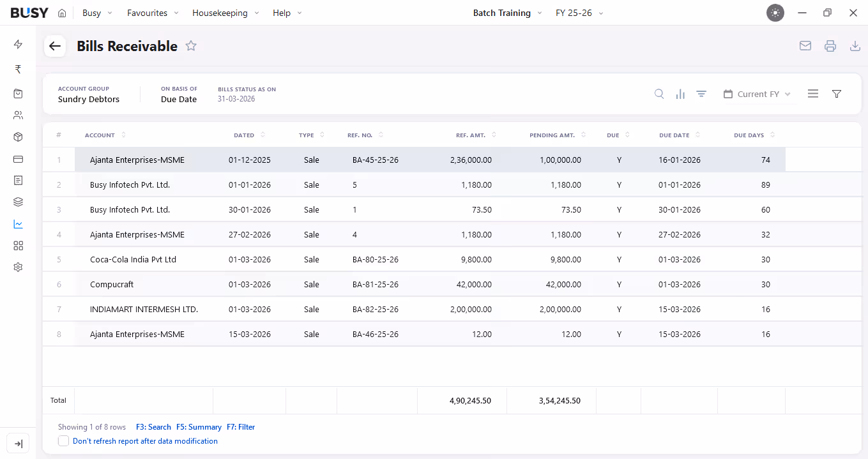Sort by the Account column header
This screenshot has height=459, width=868.
[x=105, y=135]
